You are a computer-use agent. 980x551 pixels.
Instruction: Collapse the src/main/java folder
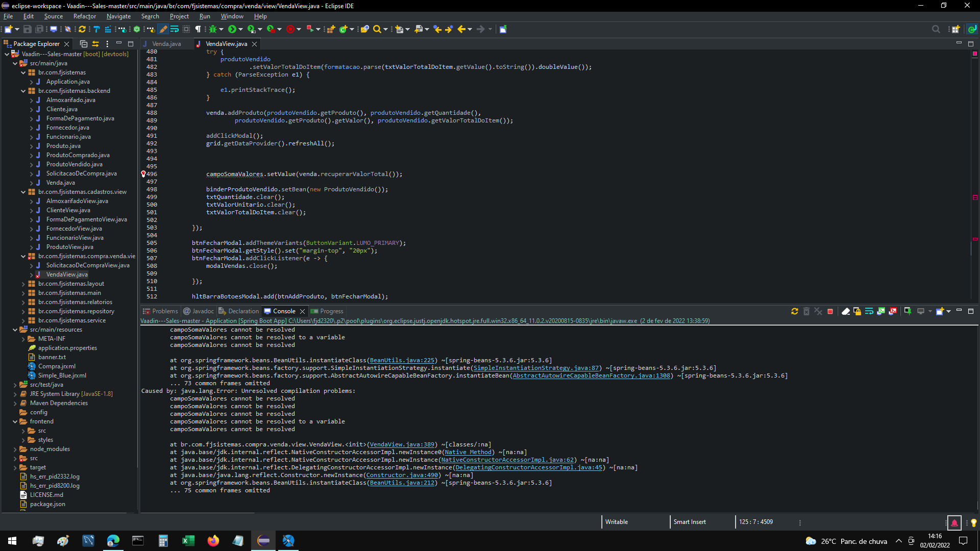pyautogui.click(x=15, y=63)
